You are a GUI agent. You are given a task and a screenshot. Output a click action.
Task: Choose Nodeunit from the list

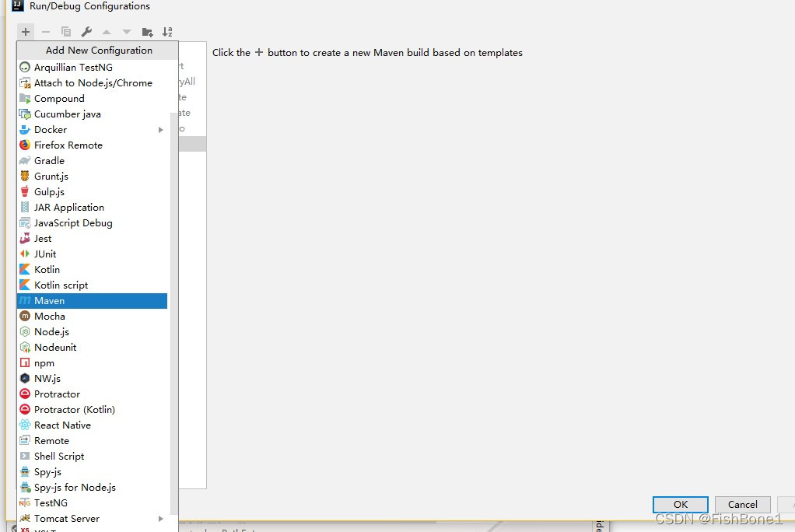pos(93,348)
